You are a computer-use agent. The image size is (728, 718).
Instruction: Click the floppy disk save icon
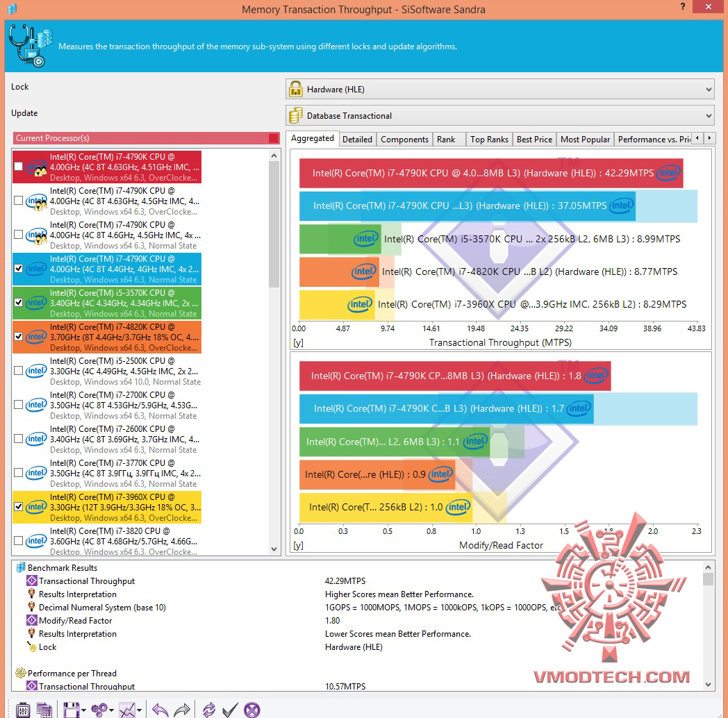coord(71,710)
